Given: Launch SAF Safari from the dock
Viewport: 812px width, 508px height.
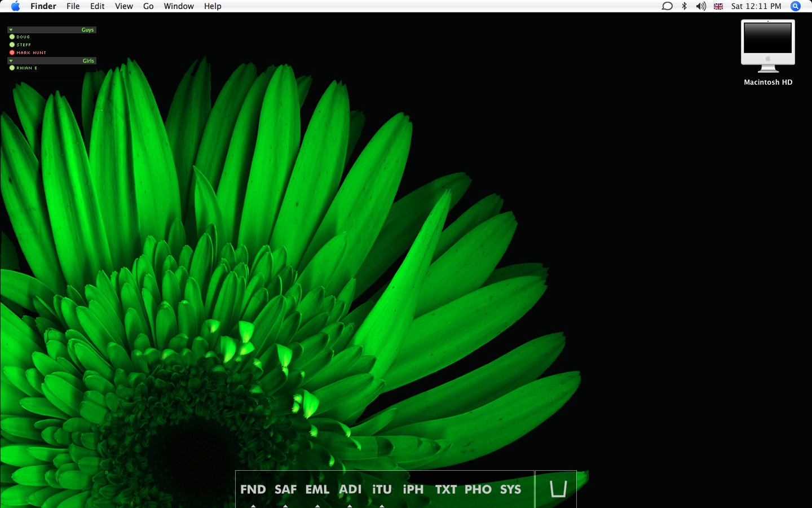Looking at the screenshot, I should [x=285, y=489].
